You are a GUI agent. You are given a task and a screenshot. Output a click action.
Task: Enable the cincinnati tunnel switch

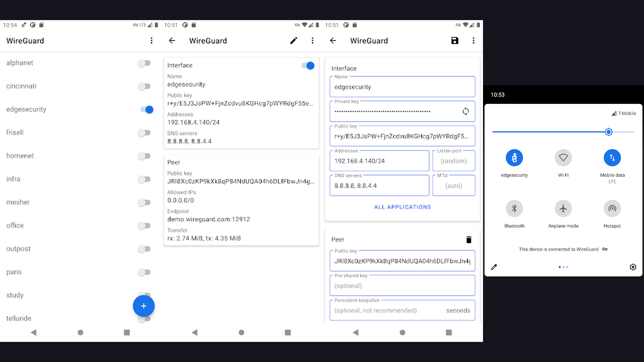[144, 86]
